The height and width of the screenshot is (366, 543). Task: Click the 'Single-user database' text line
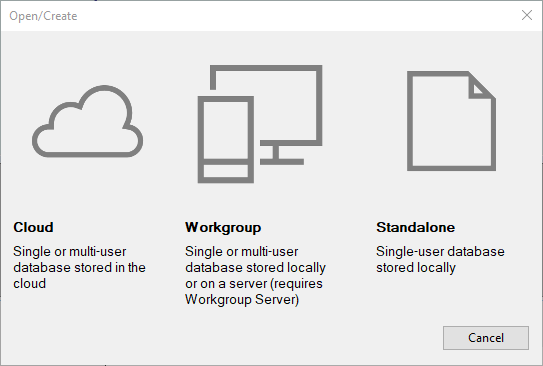(x=440, y=251)
